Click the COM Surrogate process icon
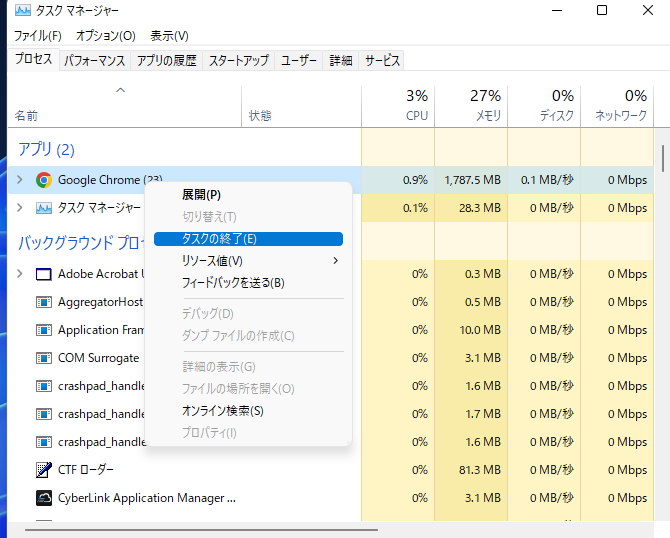Viewport: 670px width, 538px height. click(x=44, y=358)
